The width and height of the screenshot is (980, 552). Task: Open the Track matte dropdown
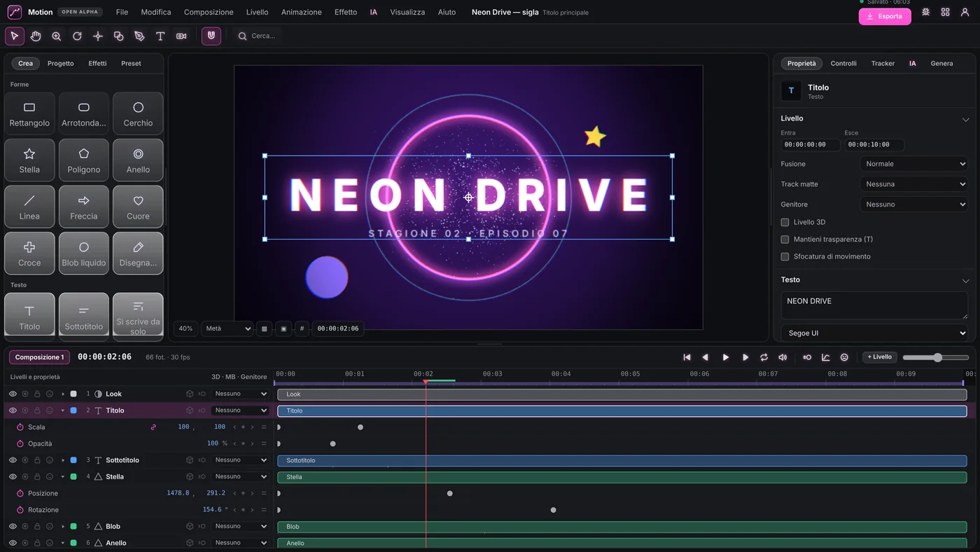[x=913, y=184]
